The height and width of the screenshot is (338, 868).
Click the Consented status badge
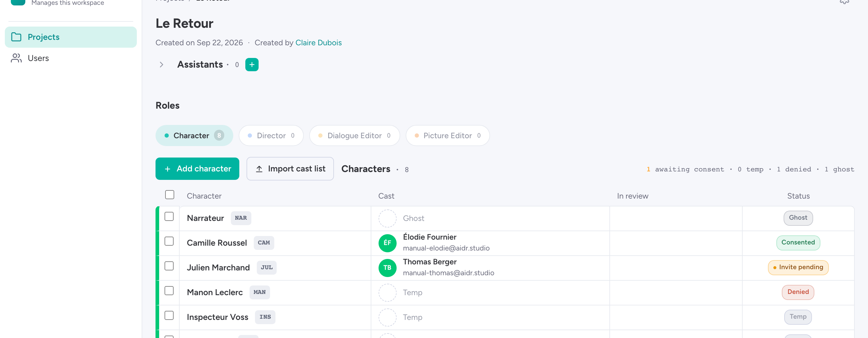798,243
